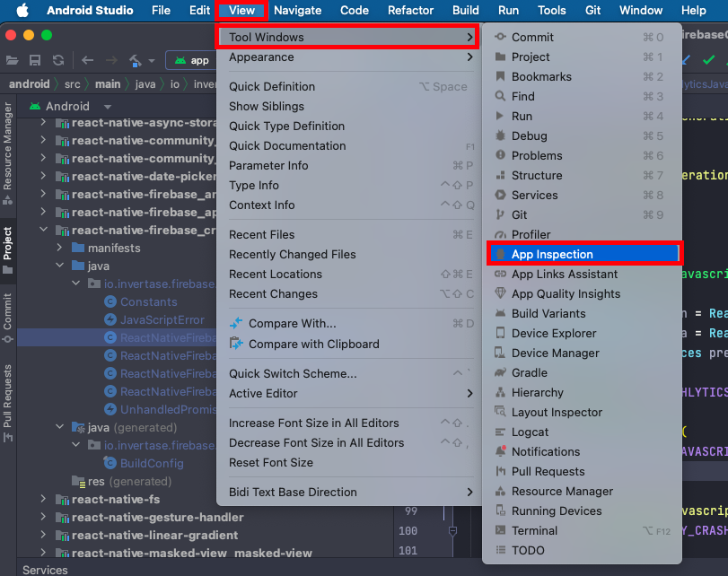The width and height of the screenshot is (728, 576).
Task: Click the Bookmarks icon in submenu
Action: [500, 76]
